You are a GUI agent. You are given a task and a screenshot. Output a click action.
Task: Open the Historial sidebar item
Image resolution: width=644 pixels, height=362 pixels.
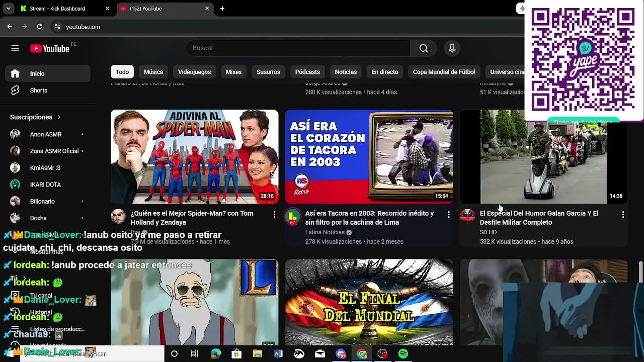(48, 312)
